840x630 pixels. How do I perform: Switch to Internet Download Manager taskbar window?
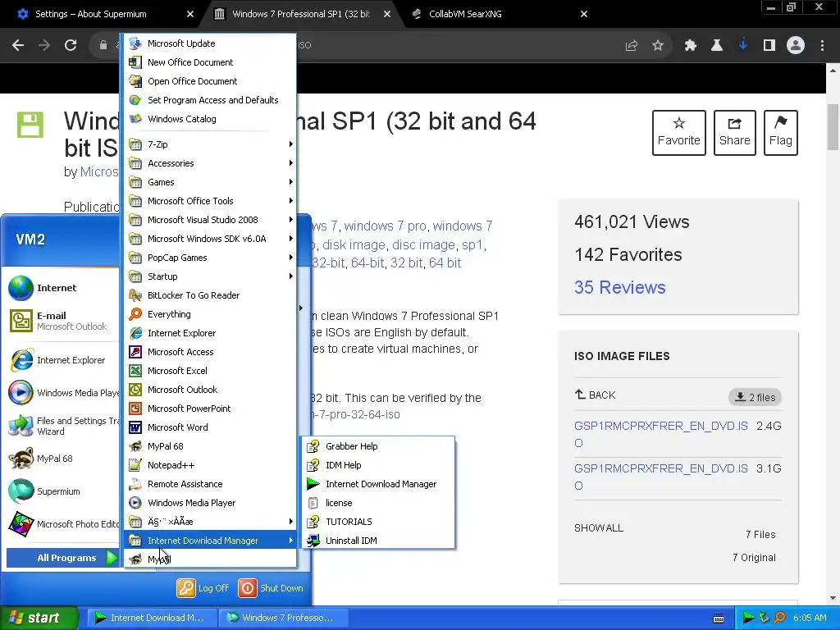(x=152, y=618)
